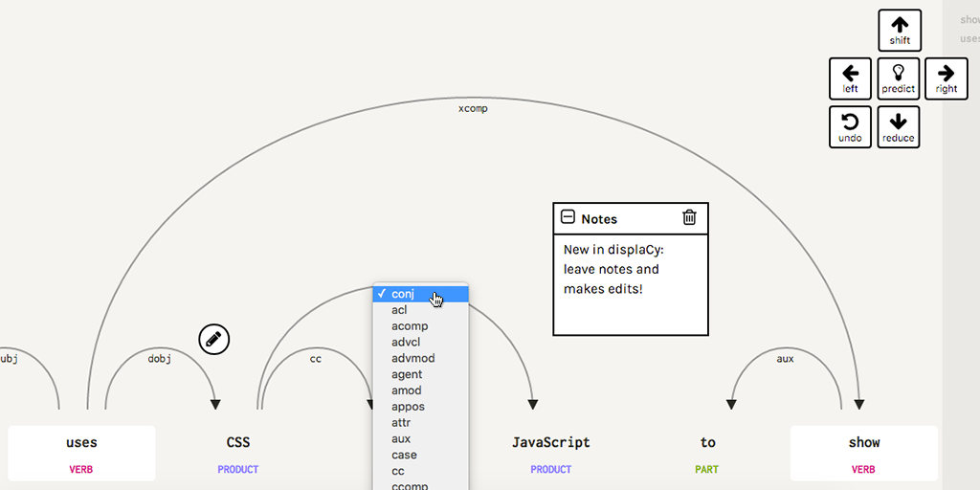The image size is (980, 490).
Task: Delete the note with trash icon
Action: tap(689, 218)
